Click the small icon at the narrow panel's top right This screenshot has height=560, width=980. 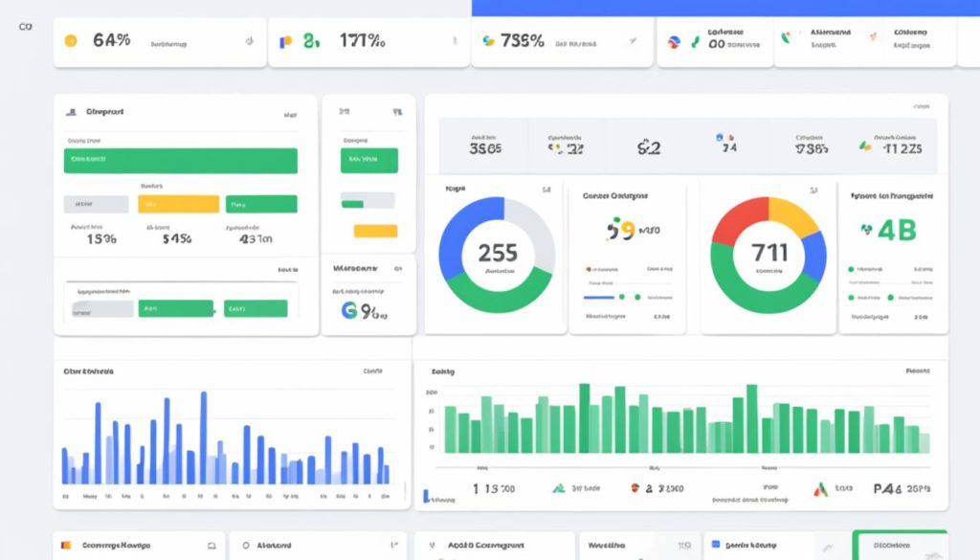click(397, 112)
